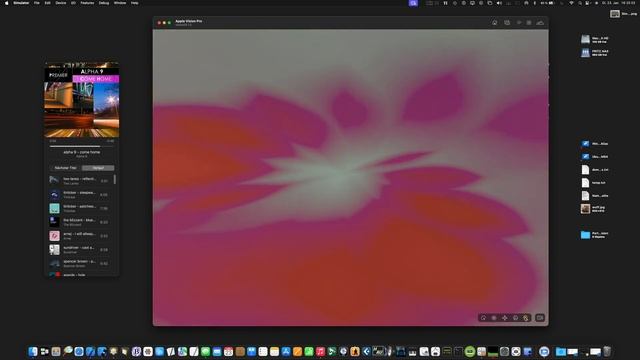
Task: Open Finder from the Dock
Action: pos(33,351)
